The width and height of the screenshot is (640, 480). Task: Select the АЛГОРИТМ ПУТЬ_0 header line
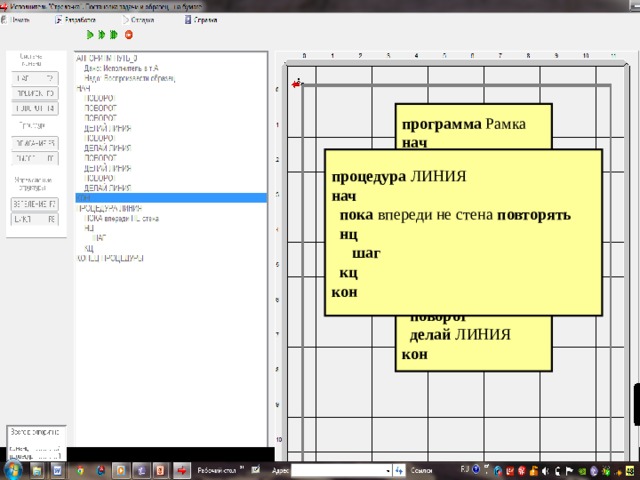pos(107,58)
